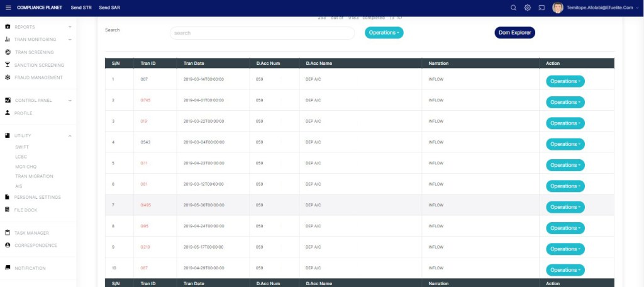Click the Notification sidebar icon
Viewport: 644px width, 287px height.
click(8, 268)
